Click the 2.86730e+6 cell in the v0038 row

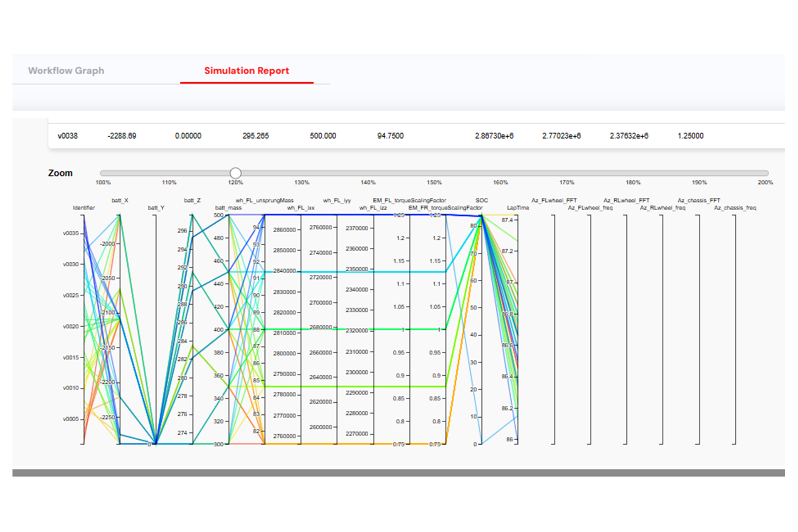tap(494, 136)
